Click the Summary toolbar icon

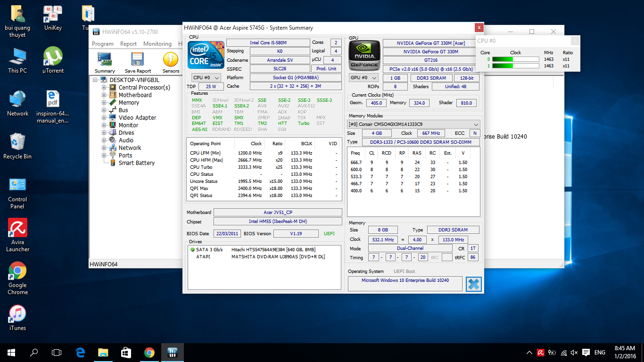click(105, 62)
